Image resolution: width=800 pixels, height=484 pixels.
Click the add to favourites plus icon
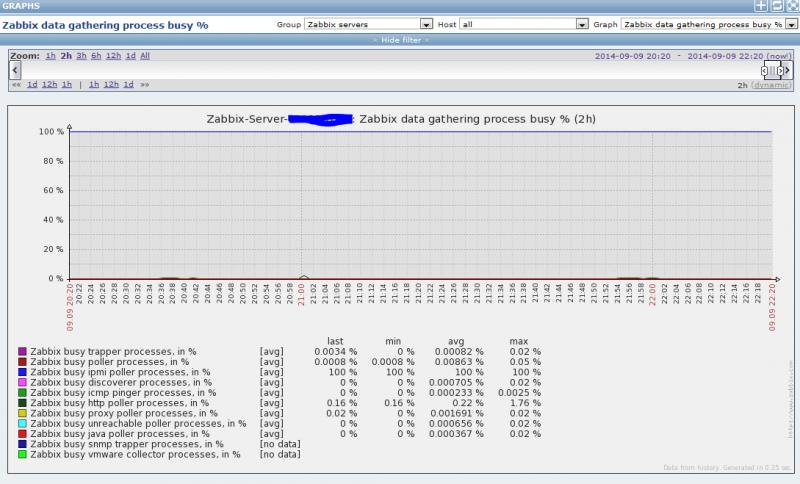tap(761, 6)
